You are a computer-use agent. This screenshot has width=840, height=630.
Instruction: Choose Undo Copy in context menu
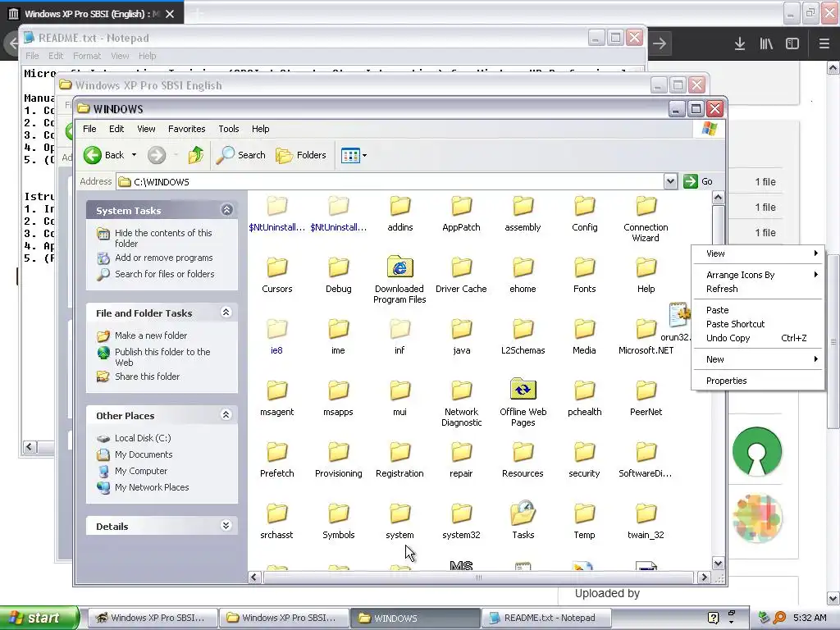pos(757,339)
